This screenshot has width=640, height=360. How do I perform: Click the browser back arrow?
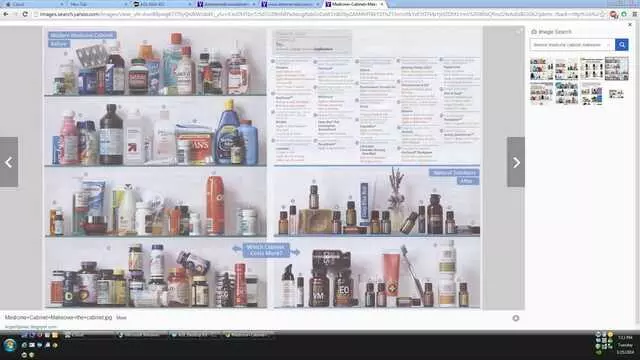click(x=6, y=14)
